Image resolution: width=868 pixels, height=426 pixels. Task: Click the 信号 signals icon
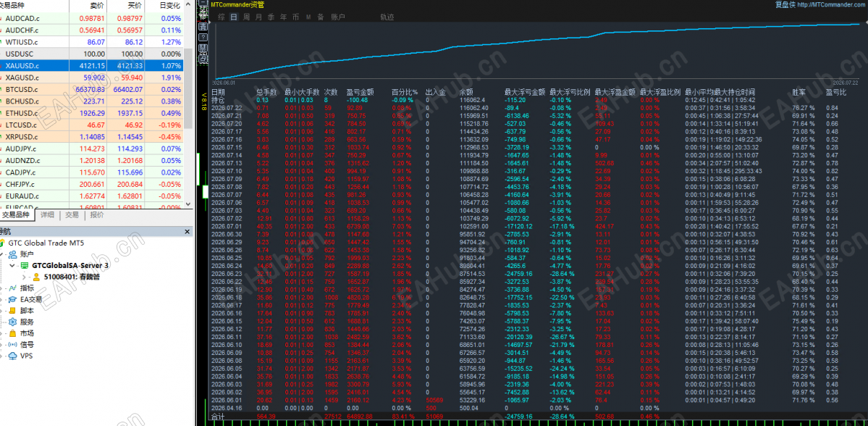12,345
